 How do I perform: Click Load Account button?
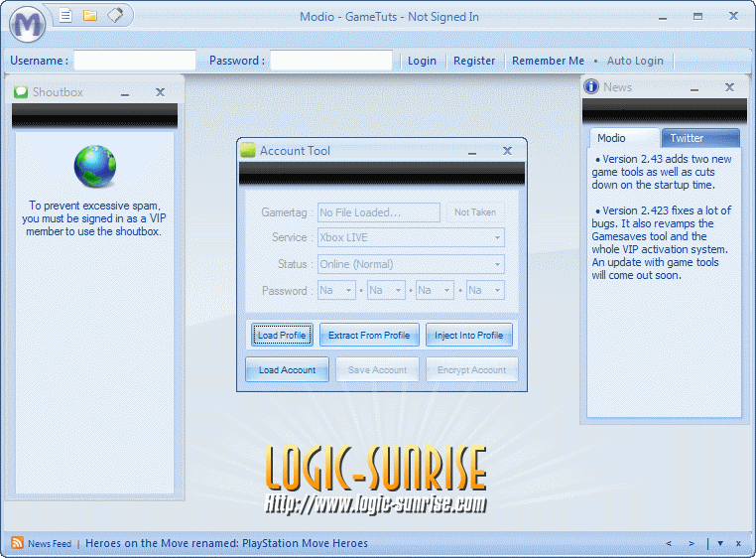point(288,369)
